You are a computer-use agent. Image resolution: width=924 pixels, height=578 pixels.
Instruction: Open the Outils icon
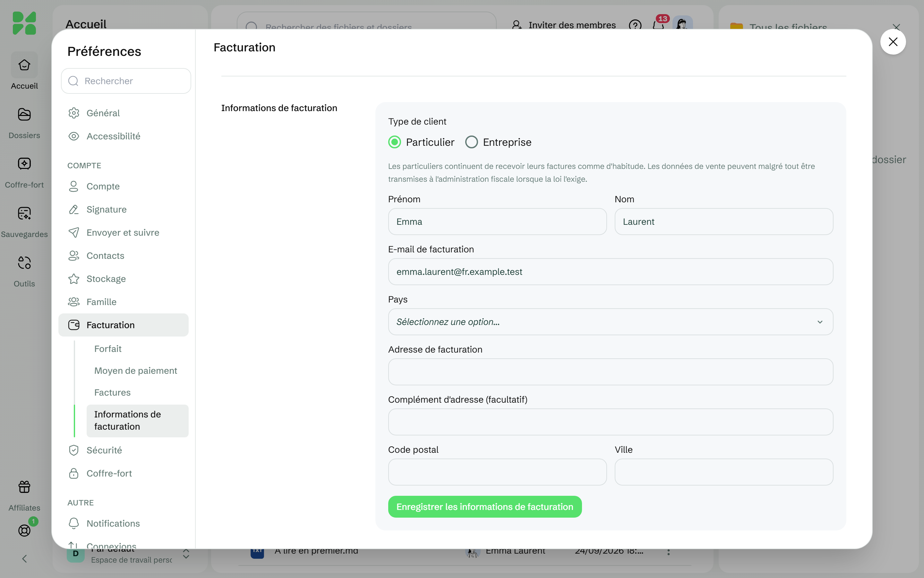[x=24, y=263]
